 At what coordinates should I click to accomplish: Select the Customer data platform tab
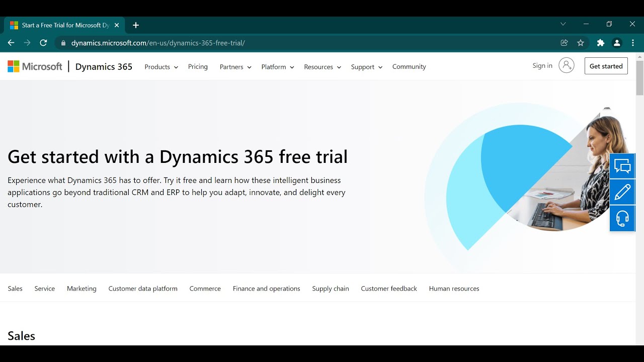point(143,289)
